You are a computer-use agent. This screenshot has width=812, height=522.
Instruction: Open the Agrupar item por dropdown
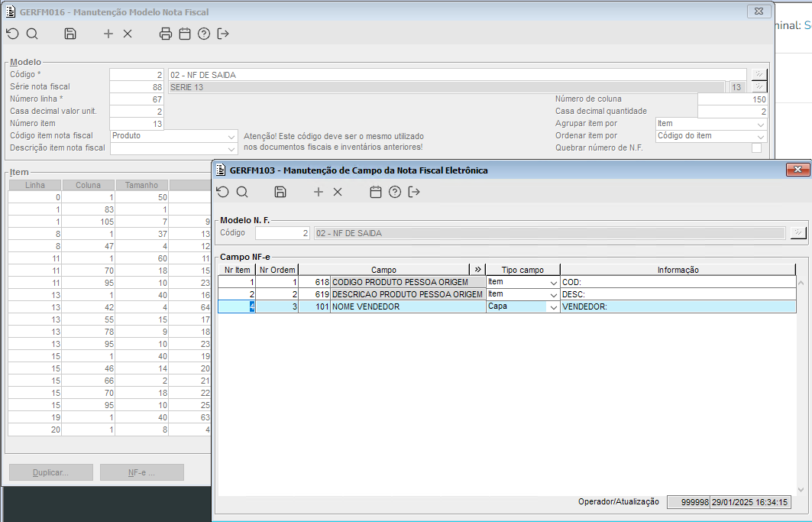(760, 125)
